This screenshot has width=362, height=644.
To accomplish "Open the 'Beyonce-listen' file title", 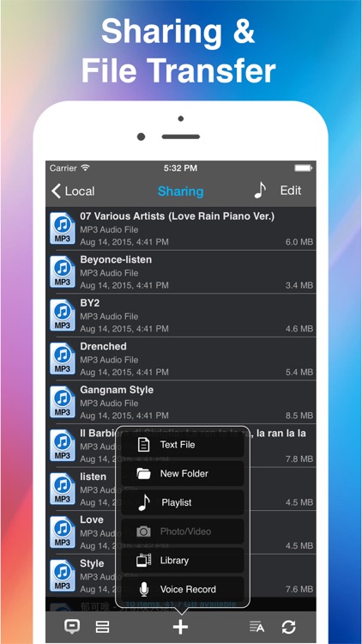I will pyautogui.click(x=116, y=259).
